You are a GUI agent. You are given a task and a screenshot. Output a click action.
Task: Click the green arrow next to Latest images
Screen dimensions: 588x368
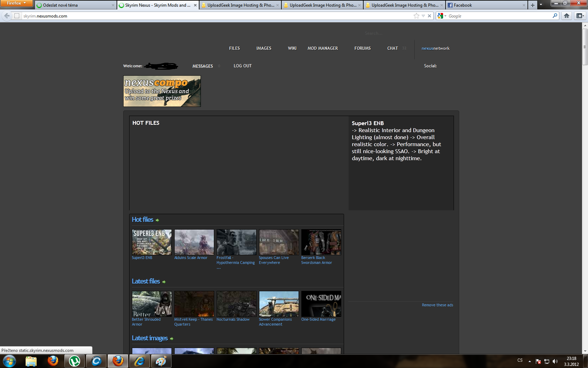(171, 339)
